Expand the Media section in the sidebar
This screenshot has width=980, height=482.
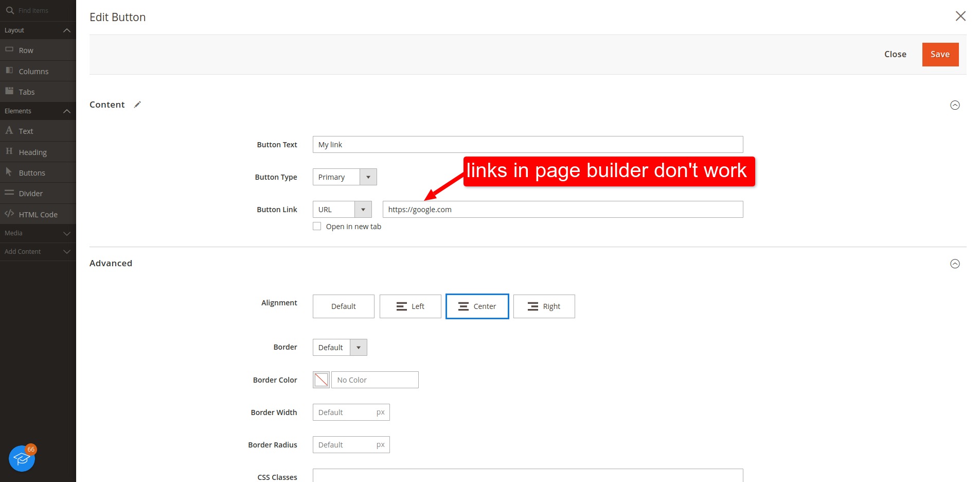(x=38, y=233)
